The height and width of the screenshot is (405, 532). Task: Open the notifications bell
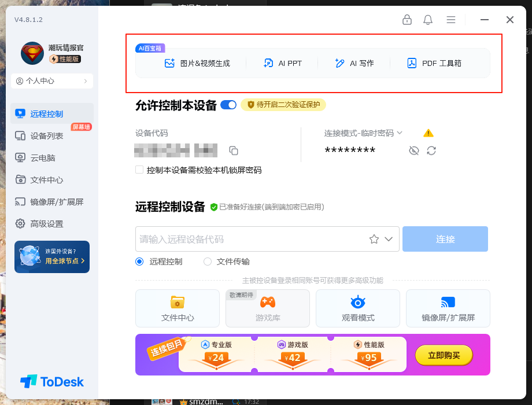point(428,20)
